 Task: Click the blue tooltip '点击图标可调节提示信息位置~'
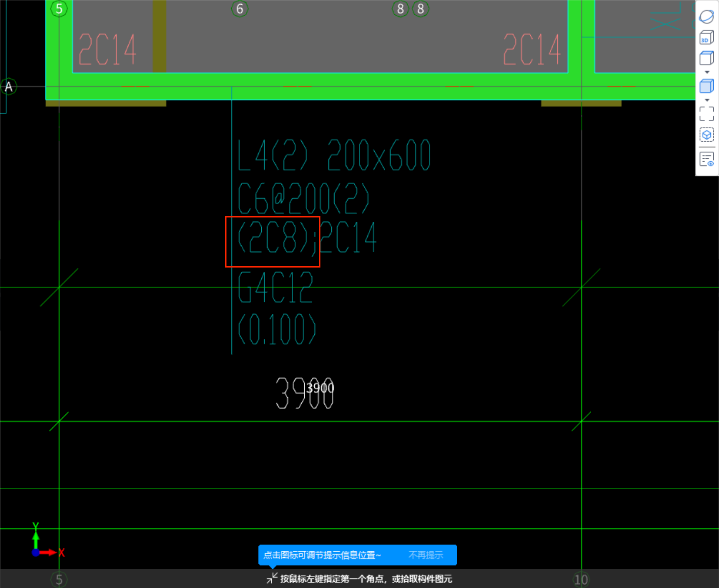[x=322, y=555]
